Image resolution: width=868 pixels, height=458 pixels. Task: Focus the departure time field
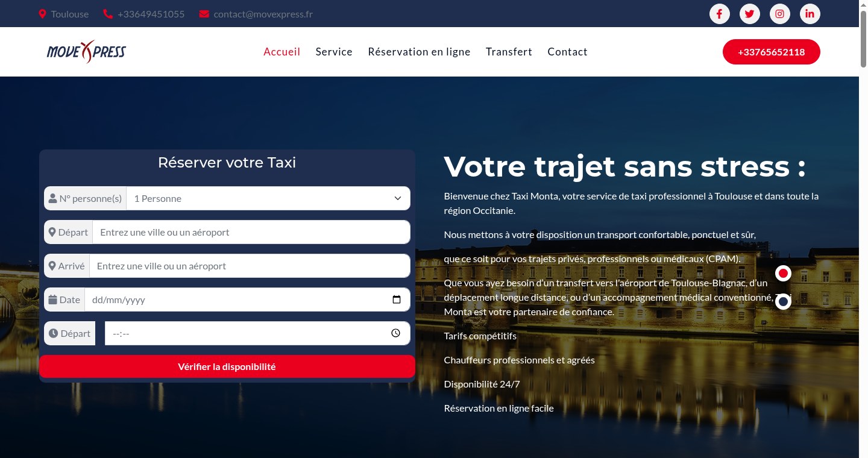pyautogui.click(x=257, y=333)
